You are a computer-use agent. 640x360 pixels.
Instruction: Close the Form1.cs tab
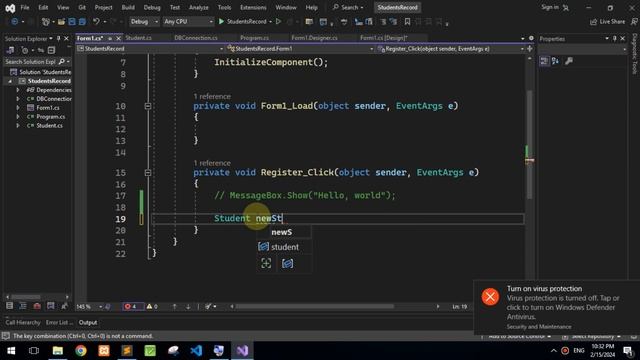coord(118,38)
